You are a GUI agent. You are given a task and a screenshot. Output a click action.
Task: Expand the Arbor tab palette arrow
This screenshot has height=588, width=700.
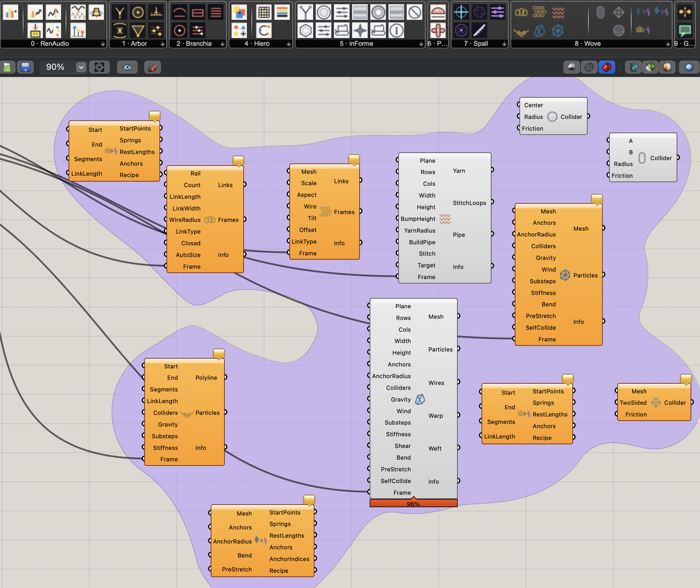pos(162,44)
